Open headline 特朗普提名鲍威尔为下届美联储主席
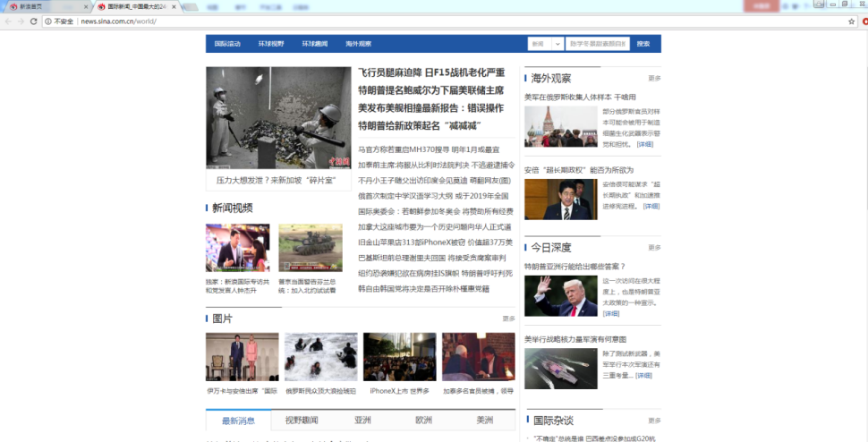 431,90
